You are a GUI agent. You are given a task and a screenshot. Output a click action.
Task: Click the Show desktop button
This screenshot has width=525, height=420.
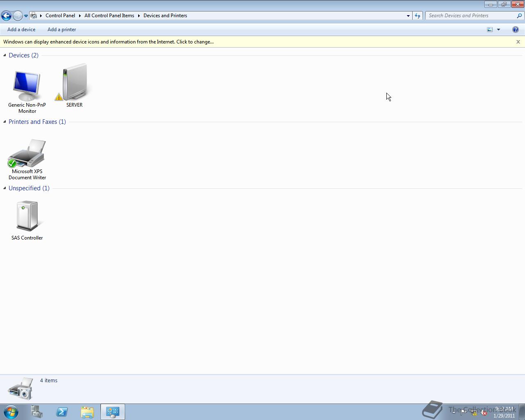point(522,412)
